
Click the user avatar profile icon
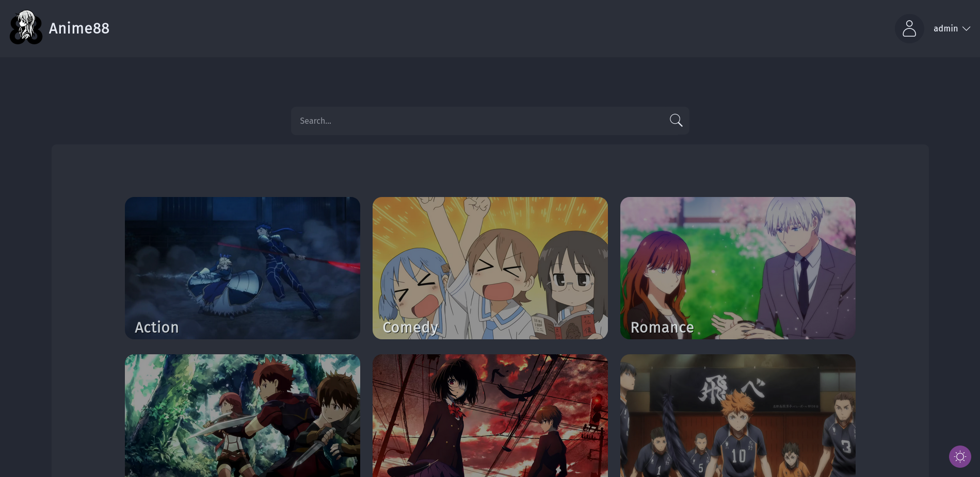(x=909, y=28)
